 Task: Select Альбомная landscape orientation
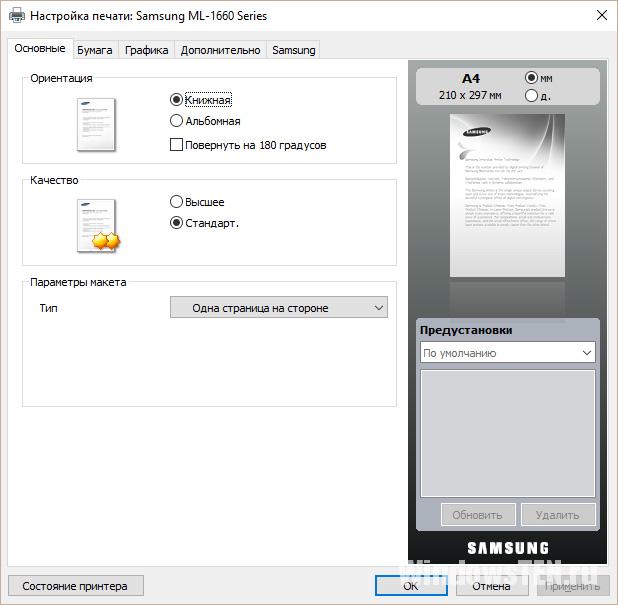(177, 121)
